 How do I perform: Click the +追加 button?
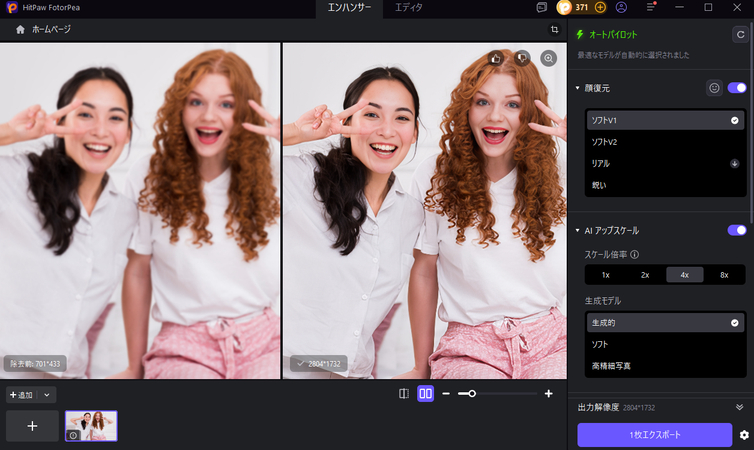(21, 395)
